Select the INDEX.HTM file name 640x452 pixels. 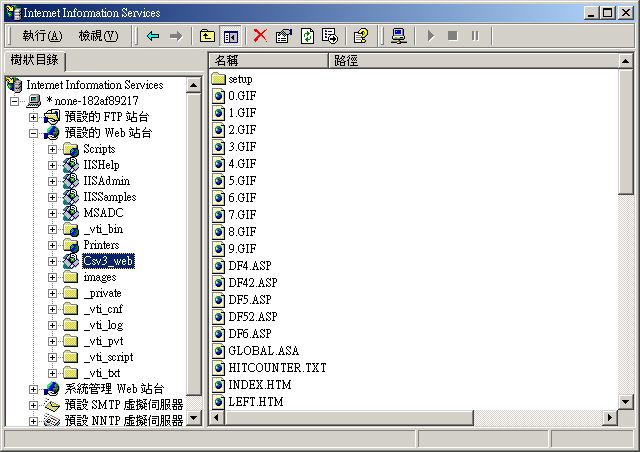click(x=260, y=385)
